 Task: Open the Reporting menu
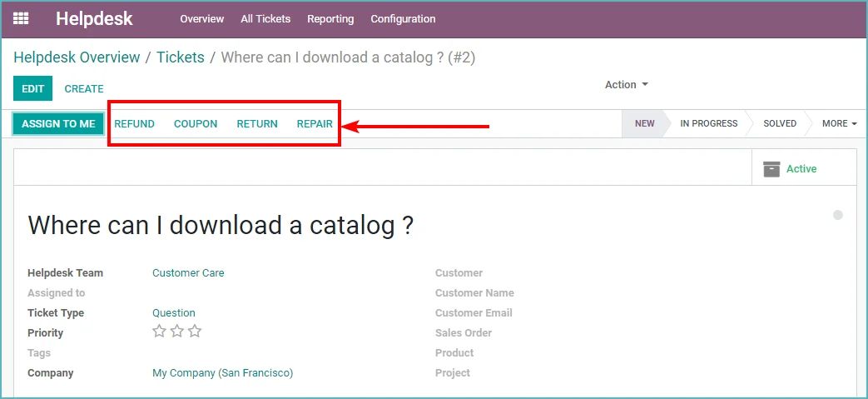click(330, 19)
